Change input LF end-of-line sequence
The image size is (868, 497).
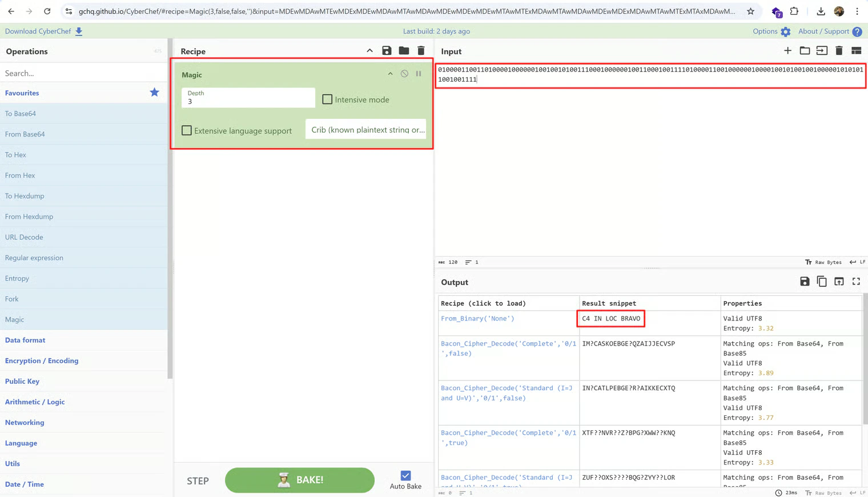coord(857,262)
